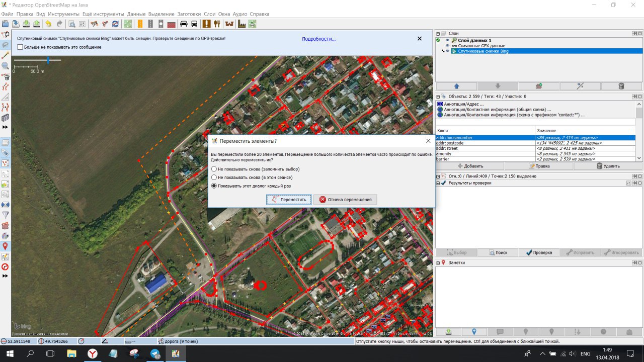Image resolution: width=644 pixels, height=362 pixels.
Task: Select the lasso selection tool
Action: click(6, 45)
